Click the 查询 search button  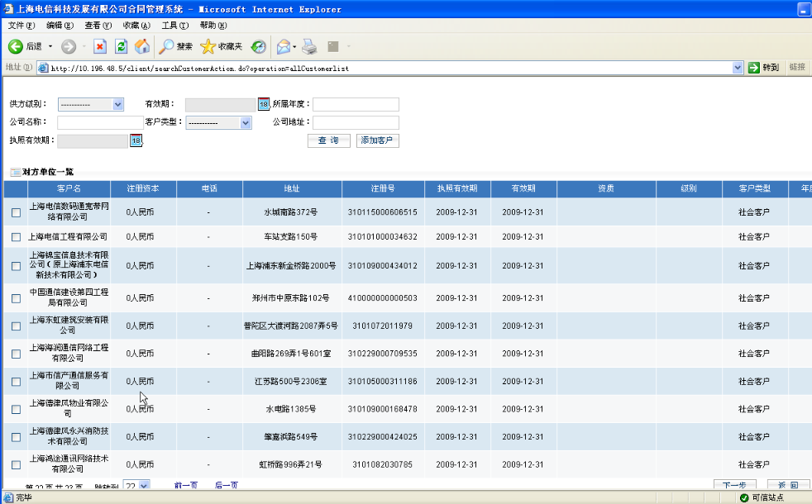[329, 140]
